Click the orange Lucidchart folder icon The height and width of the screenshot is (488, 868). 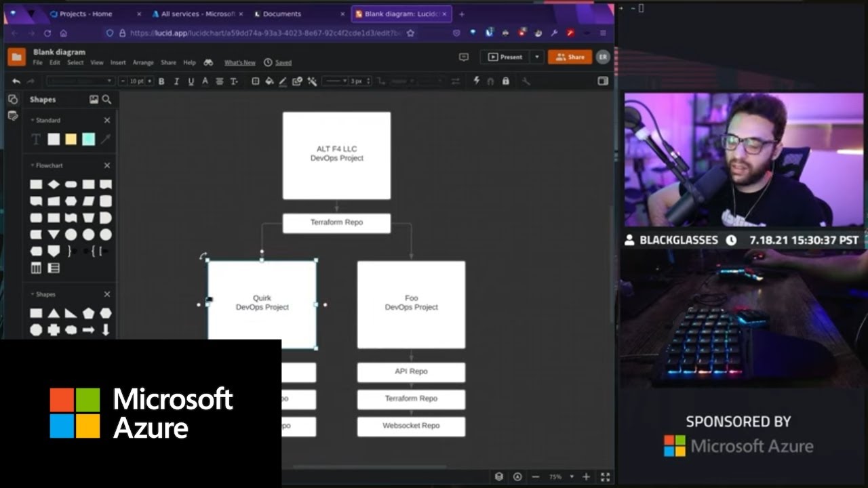[x=17, y=57]
